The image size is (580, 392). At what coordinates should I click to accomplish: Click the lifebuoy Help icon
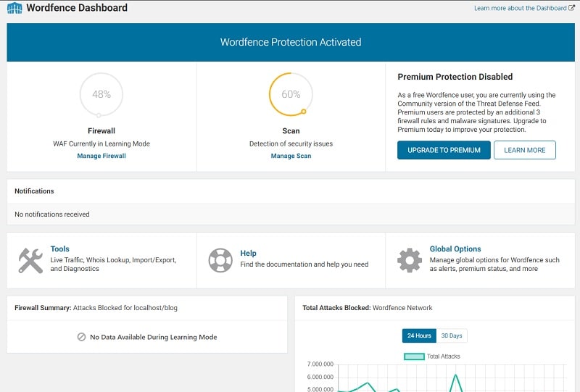[x=220, y=260]
